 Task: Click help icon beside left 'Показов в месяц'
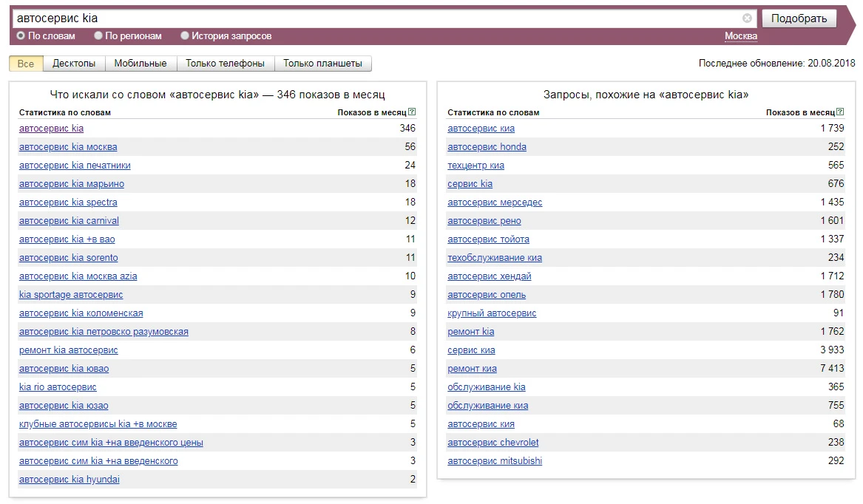[412, 112]
